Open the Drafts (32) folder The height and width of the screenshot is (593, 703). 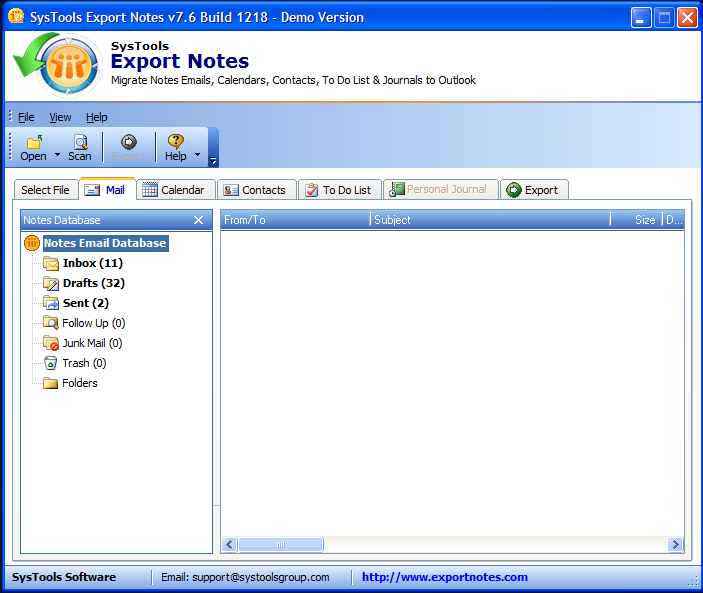coord(93,283)
